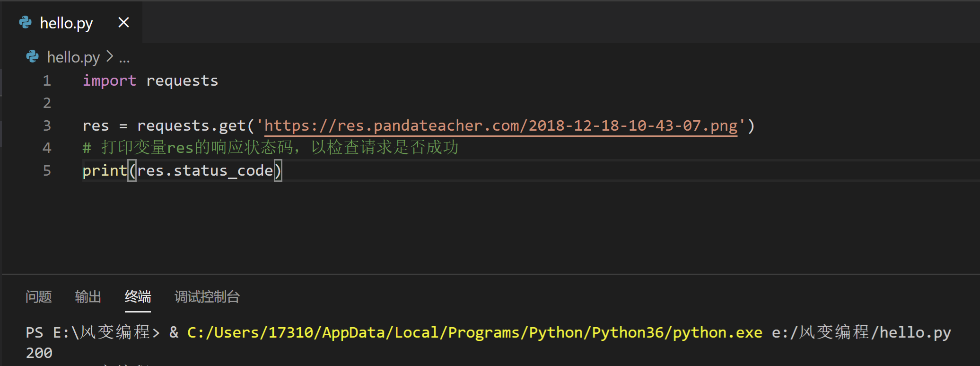
Task: Click requests.get call on line 3
Action: 191,126
